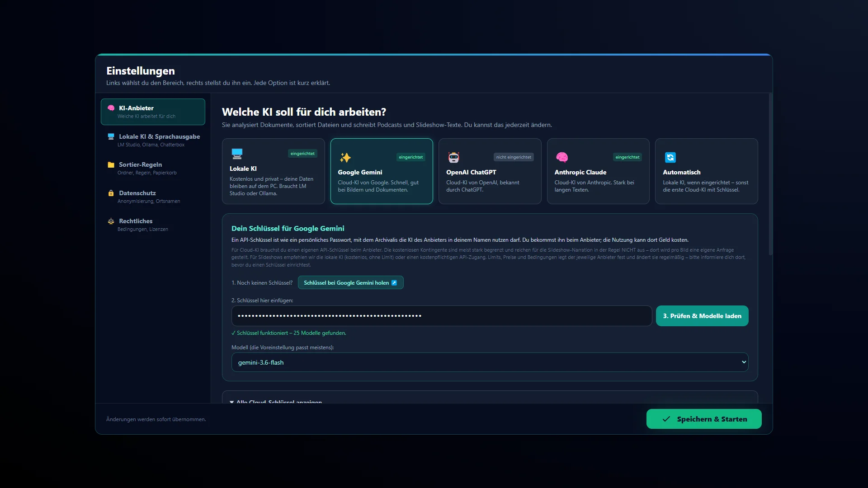Screen dimensions: 868x488
Task: Click Schlüssel bei Google Gemini holen
Action: tap(351, 283)
